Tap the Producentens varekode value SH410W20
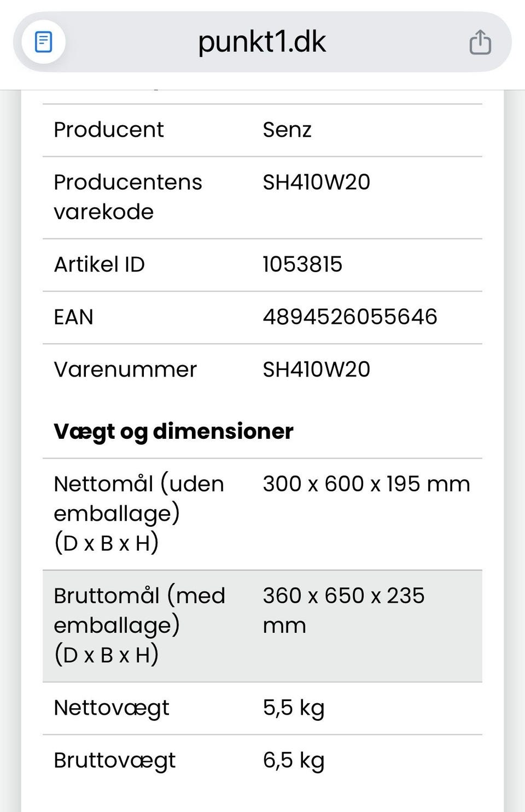The image size is (525, 812). (x=316, y=183)
